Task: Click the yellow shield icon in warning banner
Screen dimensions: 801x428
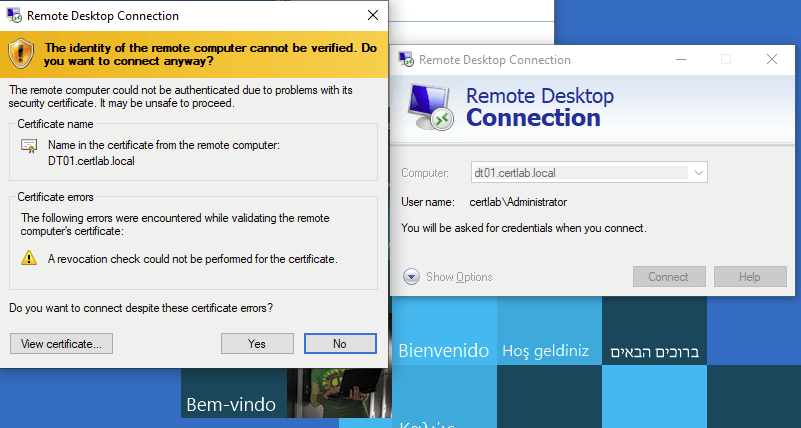Action: pyautogui.click(x=22, y=54)
